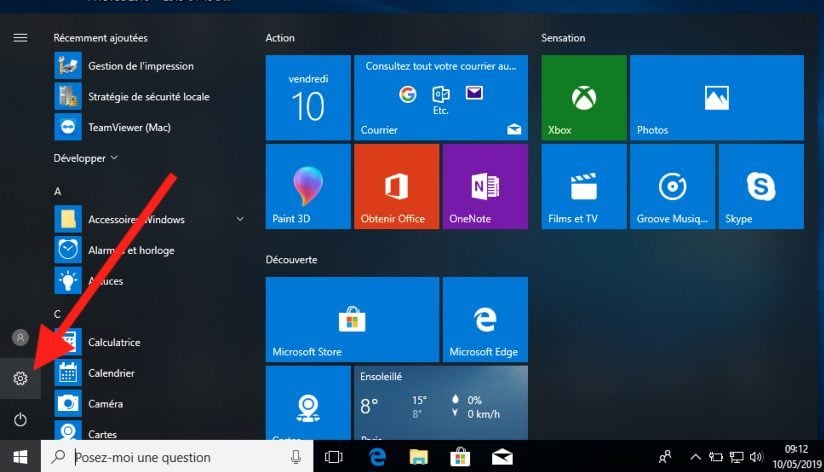Expand the Développer list
824x472 pixels.
coord(86,158)
